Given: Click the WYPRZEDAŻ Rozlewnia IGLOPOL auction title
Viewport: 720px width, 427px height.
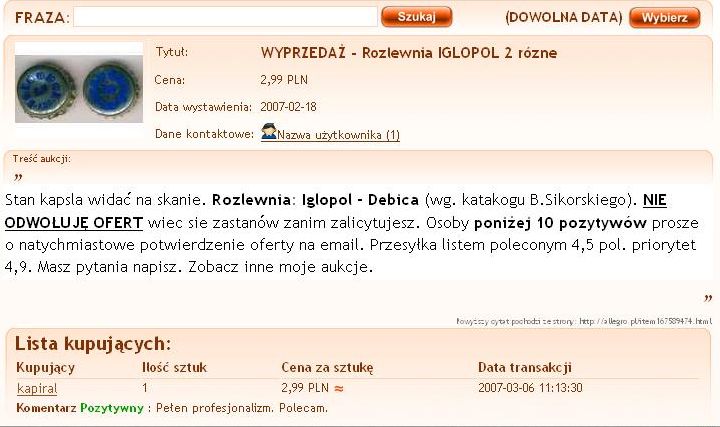Looking at the screenshot, I should click(408, 52).
